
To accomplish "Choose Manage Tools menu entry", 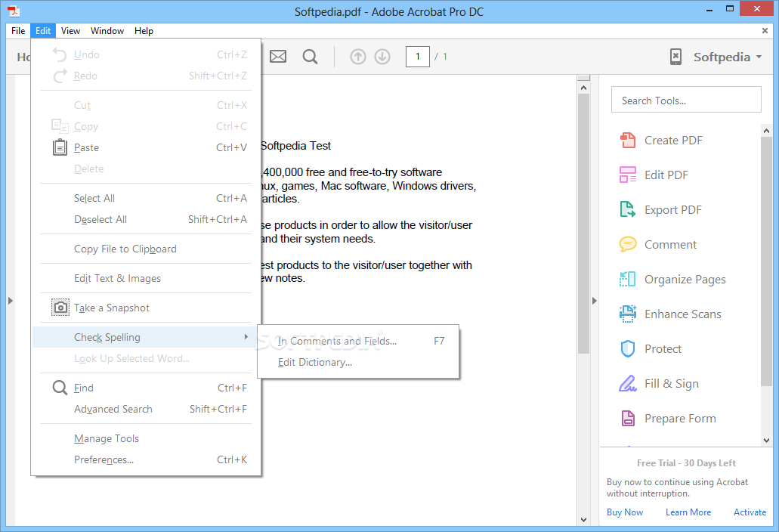I will click(146, 438).
